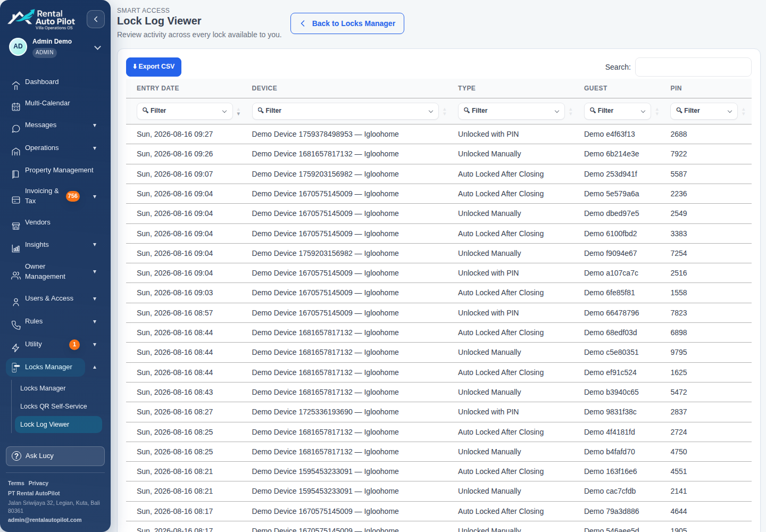This screenshot has height=532, width=766.
Task: Click the Ask Lucy question mark icon
Action: pyautogui.click(x=16, y=456)
